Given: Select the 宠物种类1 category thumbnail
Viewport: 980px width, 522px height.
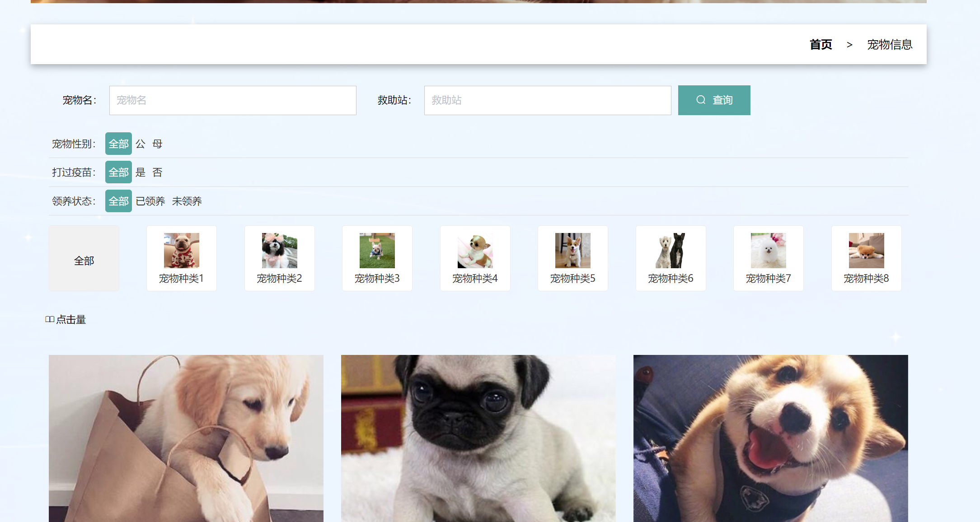Looking at the screenshot, I should click(181, 258).
